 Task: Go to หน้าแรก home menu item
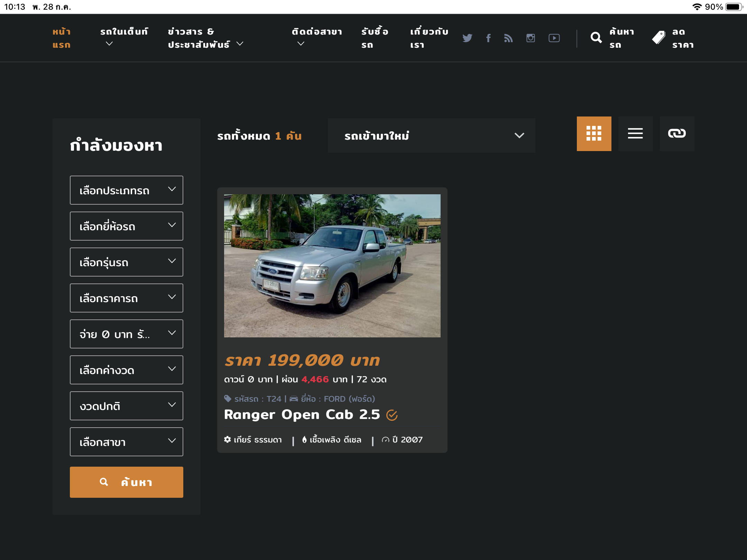click(x=62, y=38)
